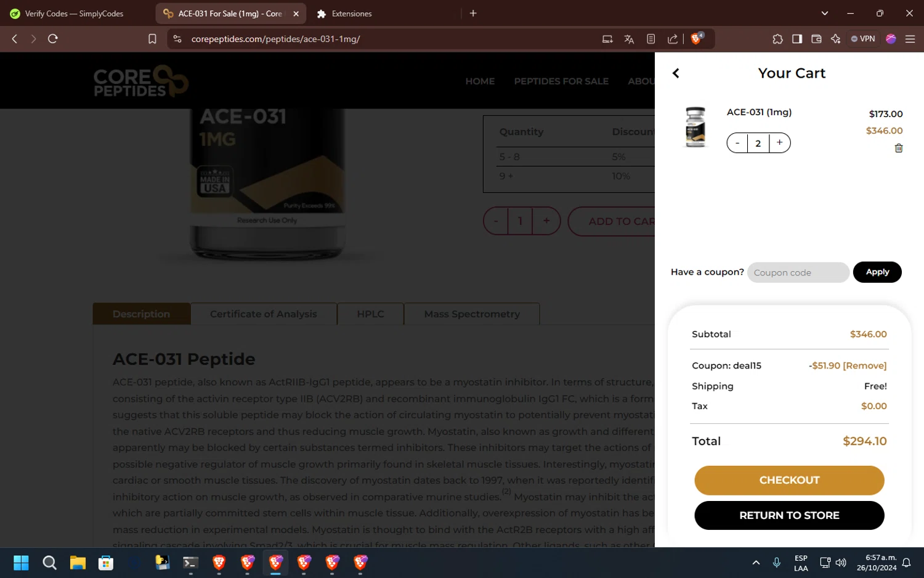This screenshot has width=924, height=578.
Task: Show the Mass Spectrometry tab
Action: [x=472, y=314]
